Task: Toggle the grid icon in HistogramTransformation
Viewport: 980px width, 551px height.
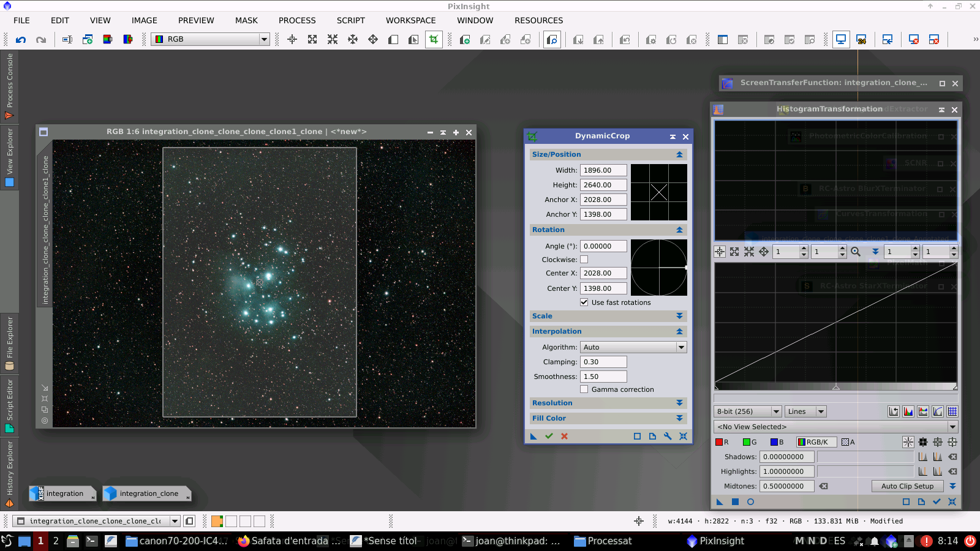Action: click(x=953, y=411)
